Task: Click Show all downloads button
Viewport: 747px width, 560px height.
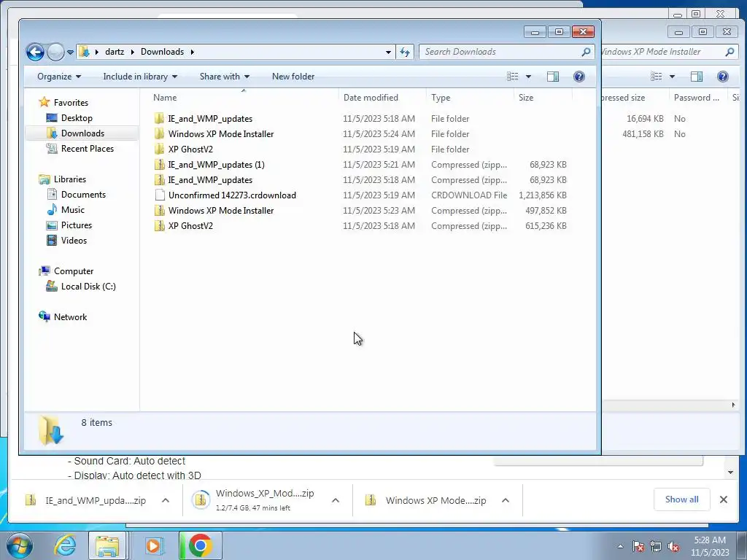Action: tap(682, 499)
